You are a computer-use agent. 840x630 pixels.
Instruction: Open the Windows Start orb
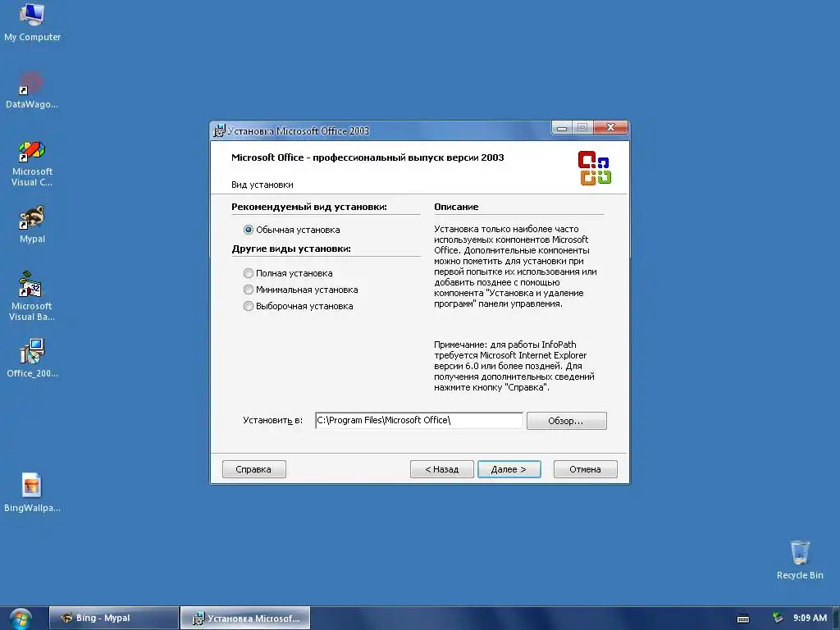pos(21,619)
